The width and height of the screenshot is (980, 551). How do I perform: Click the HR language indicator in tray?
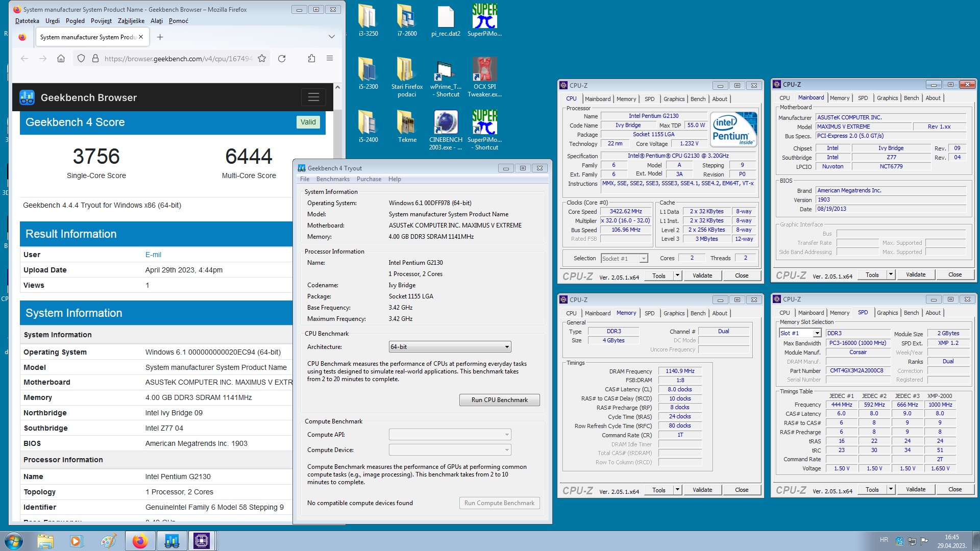pyautogui.click(x=884, y=540)
